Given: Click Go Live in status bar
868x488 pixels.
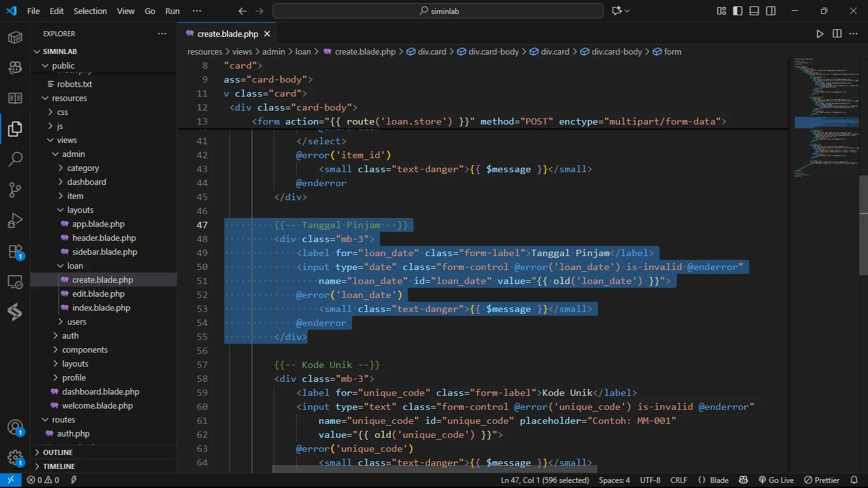Looking at the screenshot, I should pyautogui.click(x=776, y=480).
